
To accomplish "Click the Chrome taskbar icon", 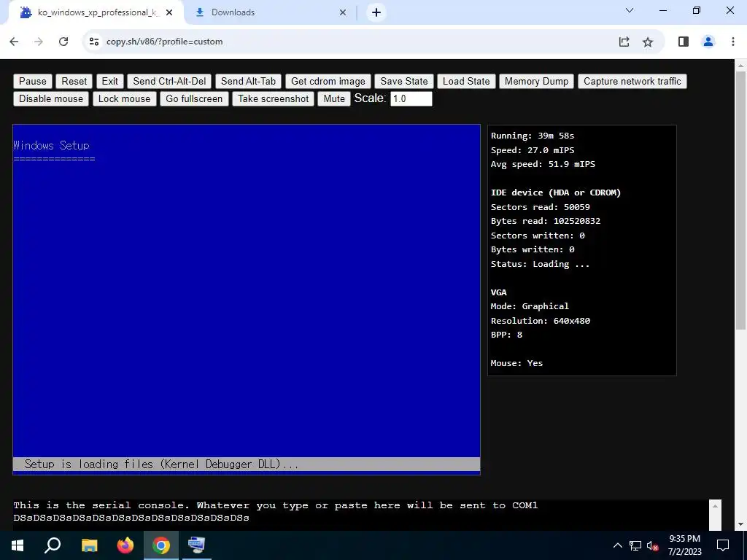I will [161, 545].
